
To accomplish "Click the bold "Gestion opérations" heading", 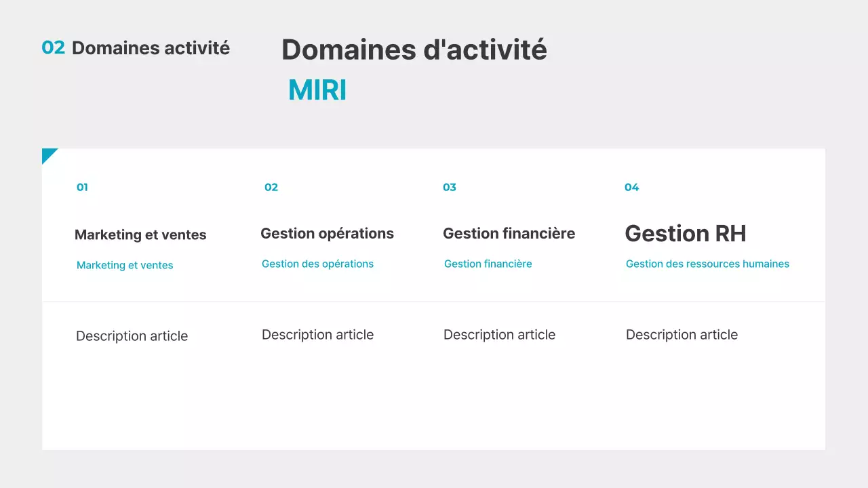I will [327, 234].
